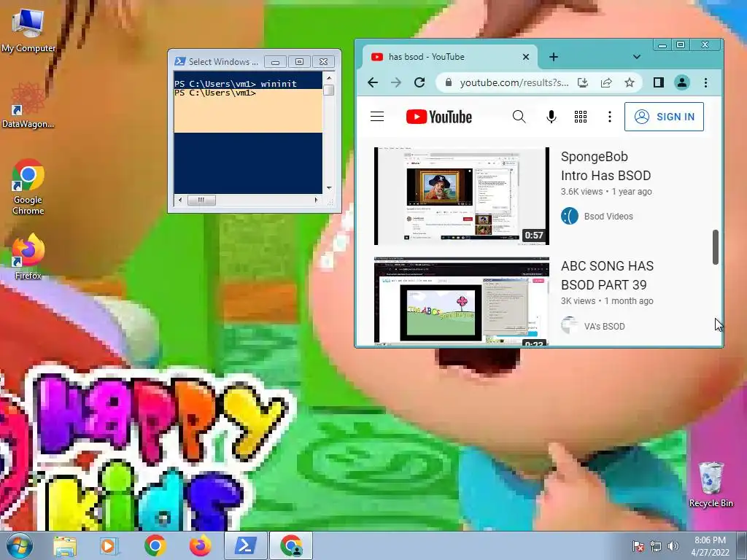This screenshot has width=747, height=560.
Task: Click YouTube page vertical scrollbar thumb
Action: pos(715,246)
